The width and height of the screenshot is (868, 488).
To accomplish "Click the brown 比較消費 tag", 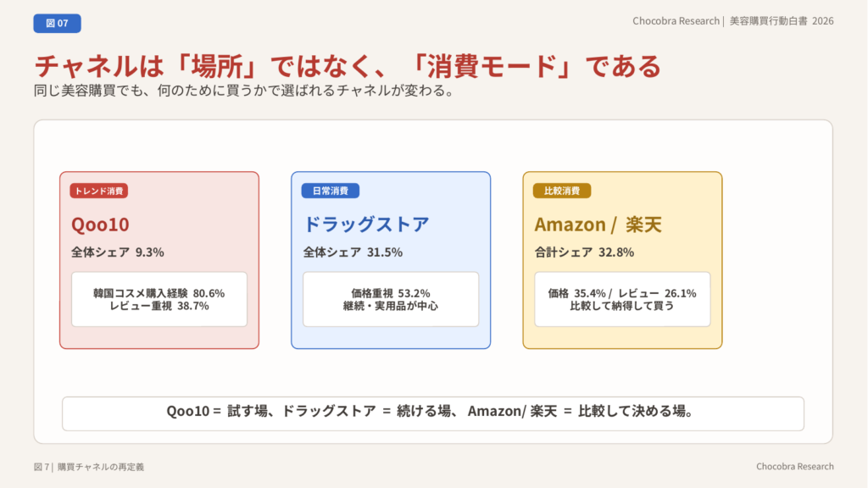I will tap(562, 191).
